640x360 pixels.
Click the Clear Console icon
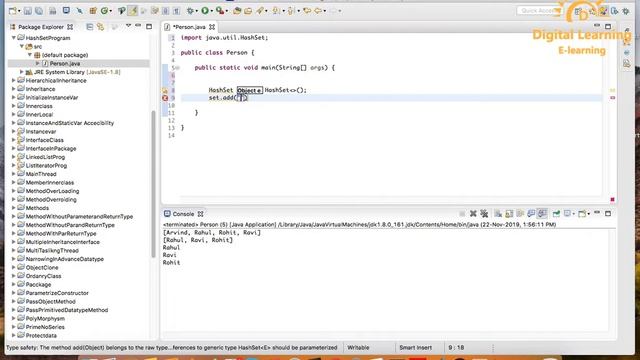point(498,213)
